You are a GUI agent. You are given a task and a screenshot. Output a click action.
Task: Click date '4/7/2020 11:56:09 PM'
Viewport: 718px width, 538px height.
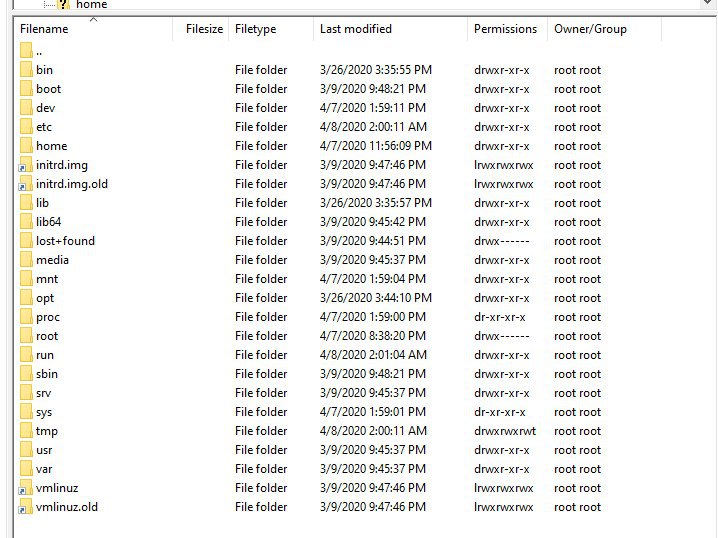[x=375, y=146]
